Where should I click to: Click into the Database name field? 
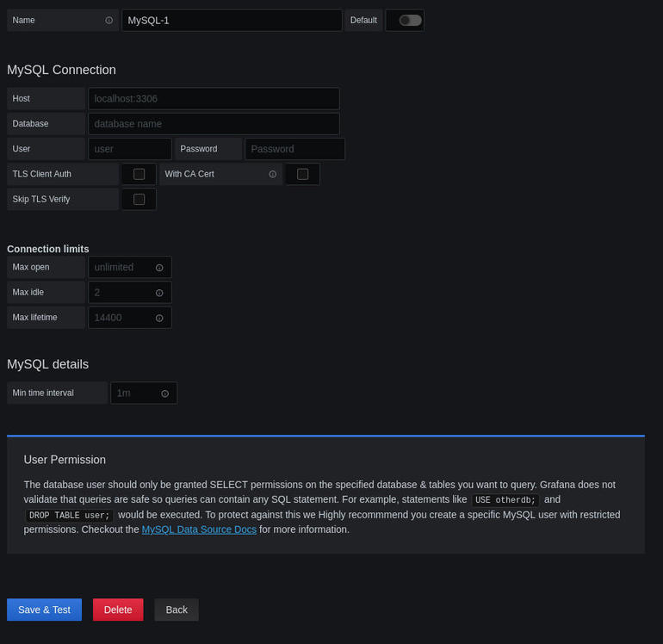[214, 124]
